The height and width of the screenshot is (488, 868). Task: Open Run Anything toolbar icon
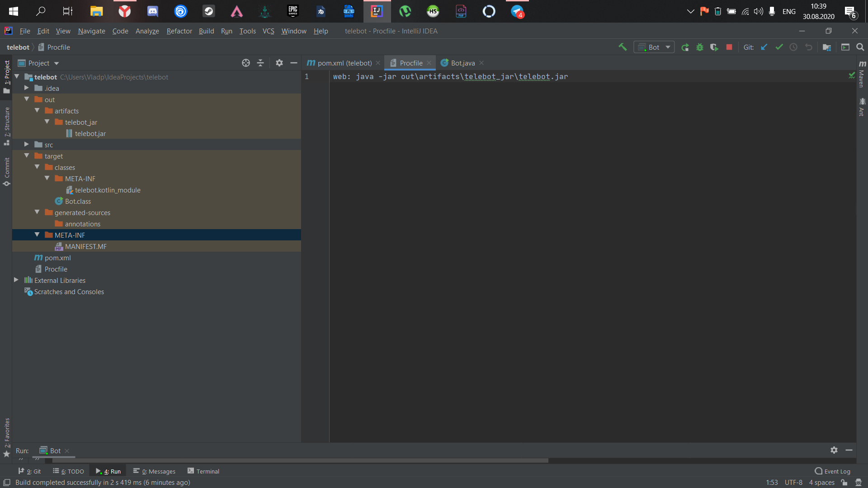845,47
